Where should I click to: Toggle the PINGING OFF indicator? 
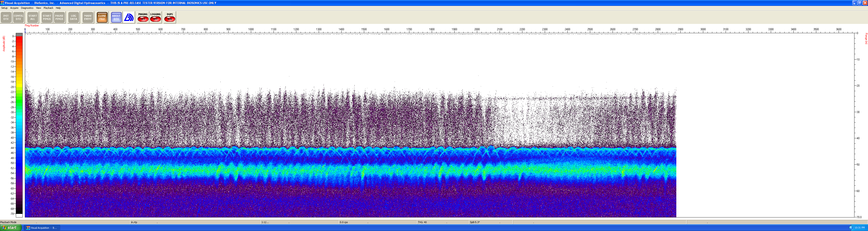[x=143, y=18]
